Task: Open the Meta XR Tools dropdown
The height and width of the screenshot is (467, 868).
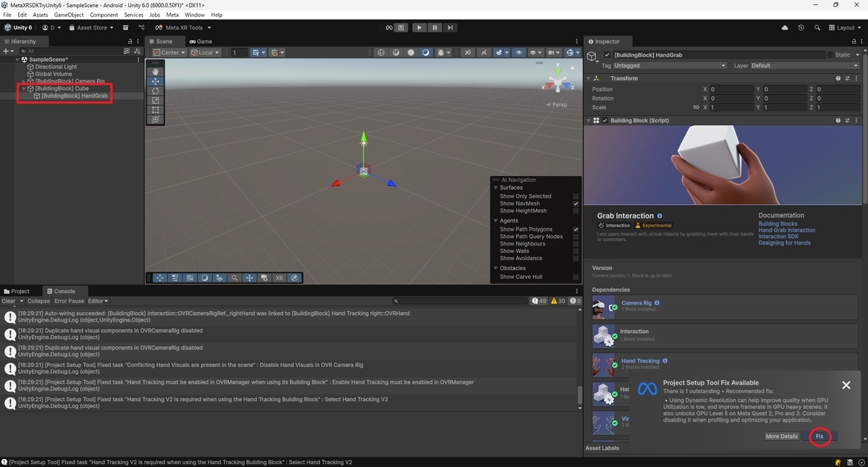Action: coord(184,28)
